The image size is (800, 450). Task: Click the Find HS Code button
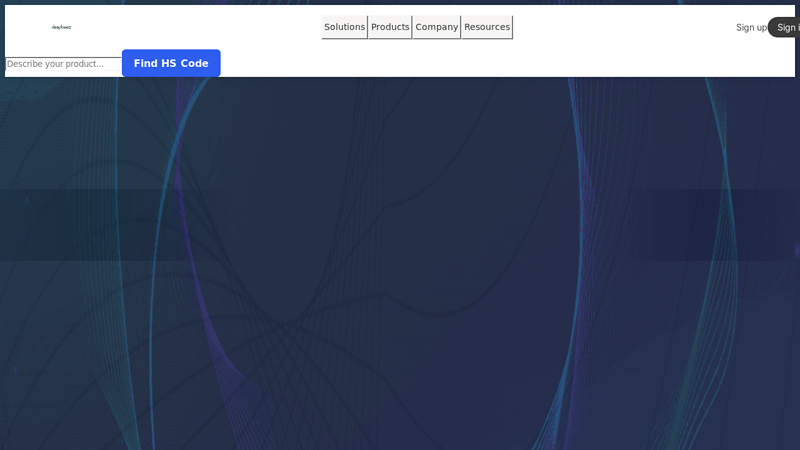(171, 63)
